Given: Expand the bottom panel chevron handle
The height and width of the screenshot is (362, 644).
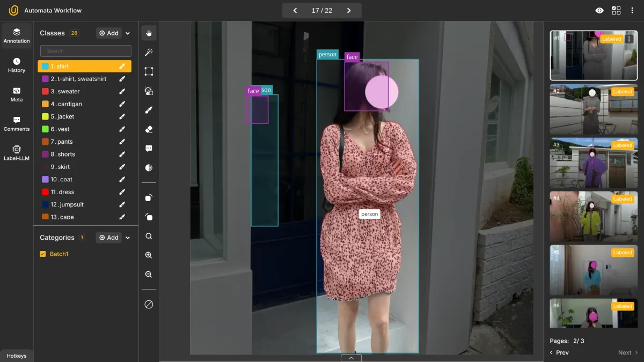Looking at the screenshot, I should click(x=351, y=358).
